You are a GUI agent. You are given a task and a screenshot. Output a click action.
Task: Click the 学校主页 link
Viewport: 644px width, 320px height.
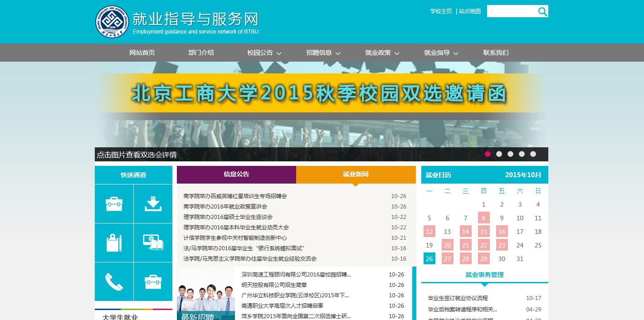click(x=441, y=11)
